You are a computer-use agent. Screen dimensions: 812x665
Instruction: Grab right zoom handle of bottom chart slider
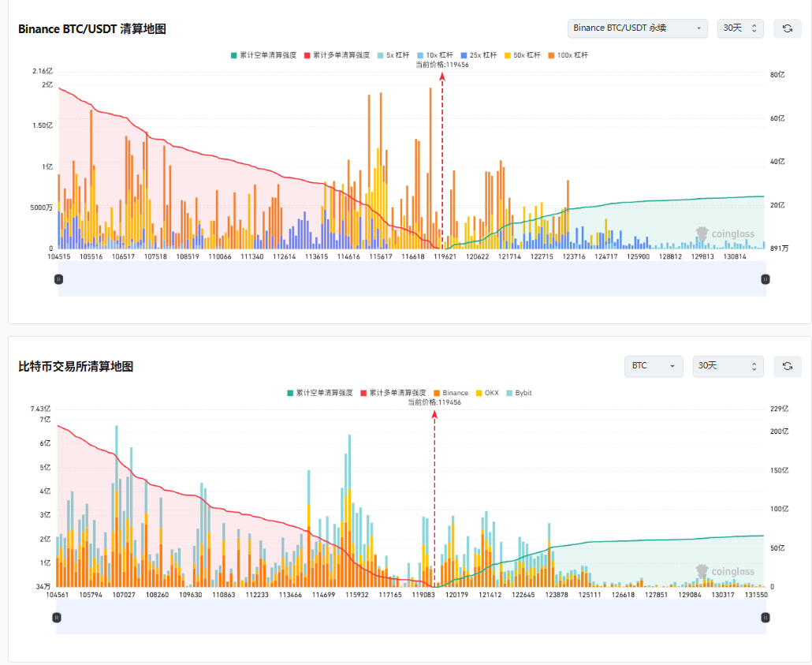coord(765,618)
